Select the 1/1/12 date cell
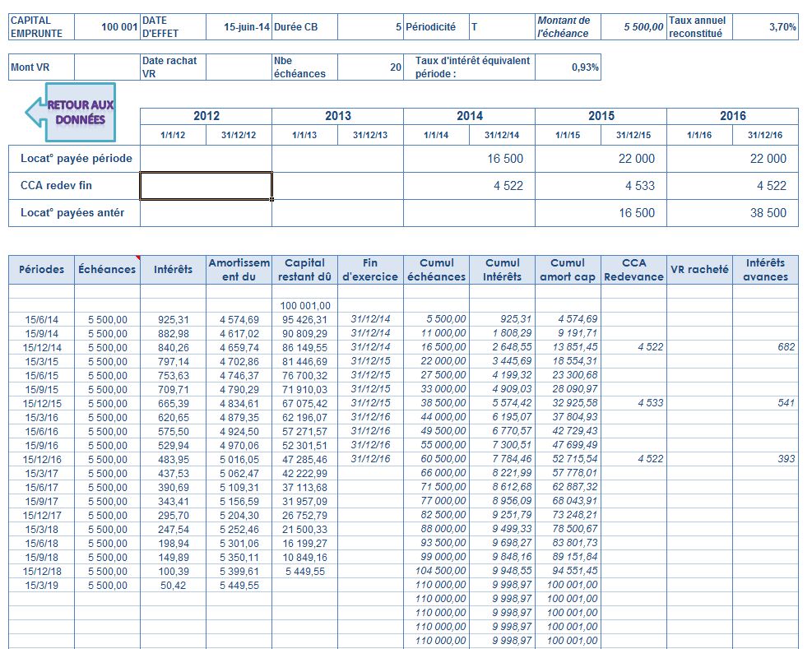This screenshot has width=812, height=649. click(173, 135)
